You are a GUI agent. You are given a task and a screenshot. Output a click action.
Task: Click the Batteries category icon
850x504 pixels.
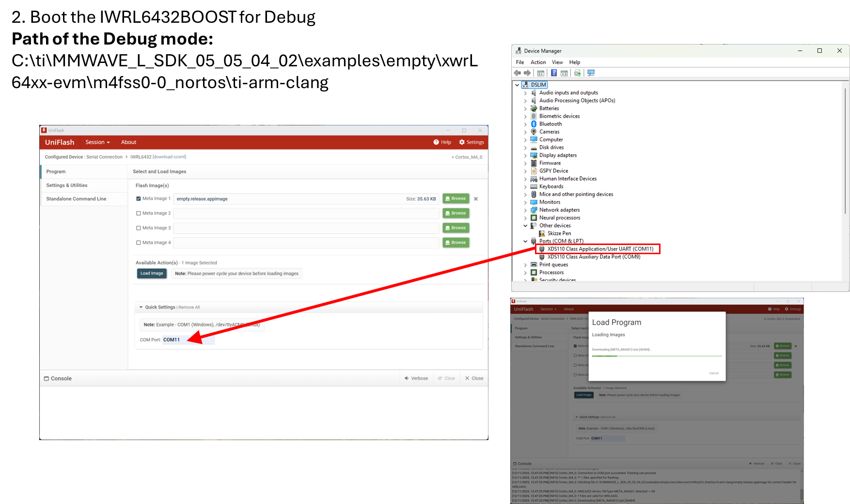coord(534,108)
